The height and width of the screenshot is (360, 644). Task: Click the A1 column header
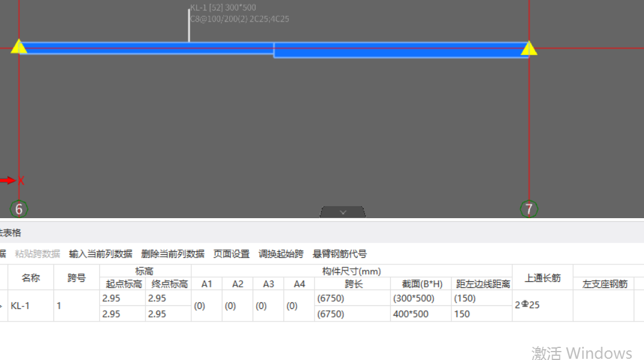click(x=207, y=284)
